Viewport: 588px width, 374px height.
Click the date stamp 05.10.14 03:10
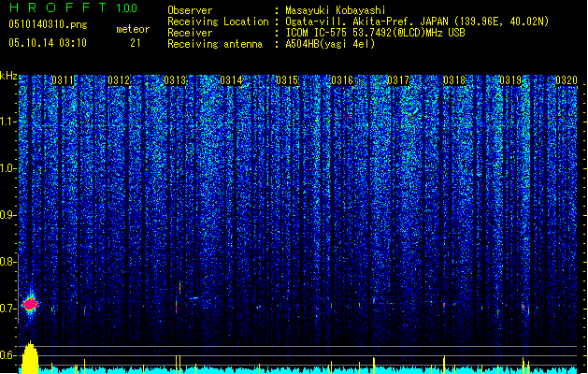(48, 43)
